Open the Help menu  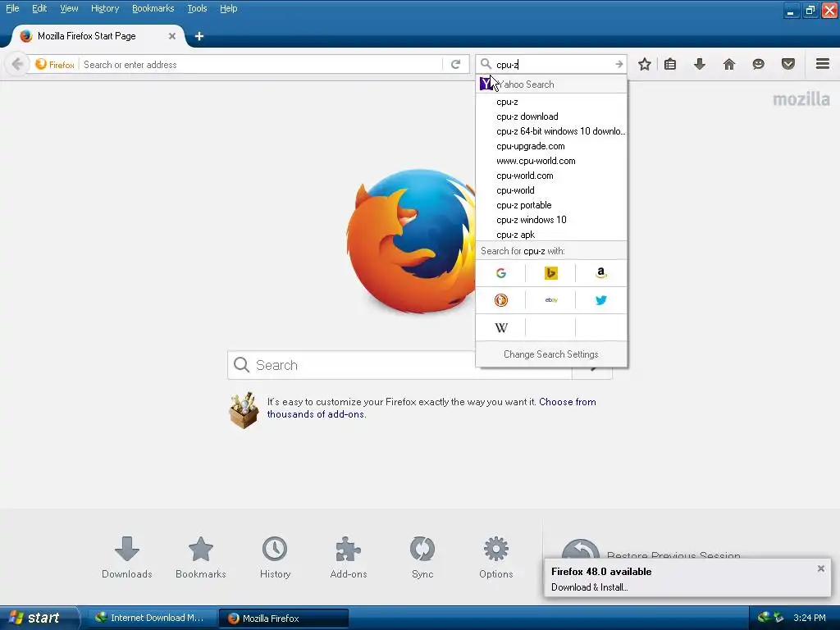pos(228,8)
